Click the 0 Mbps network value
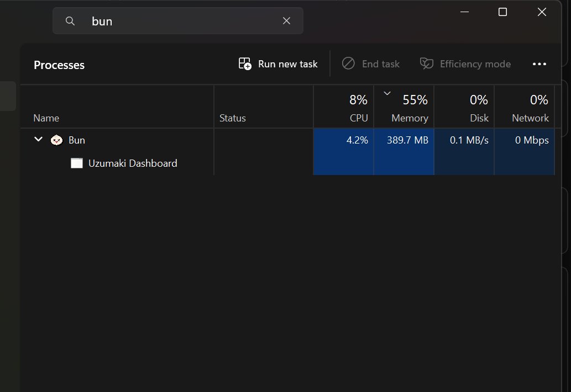Viewport: 571px width, 392px height. (532, 140)
